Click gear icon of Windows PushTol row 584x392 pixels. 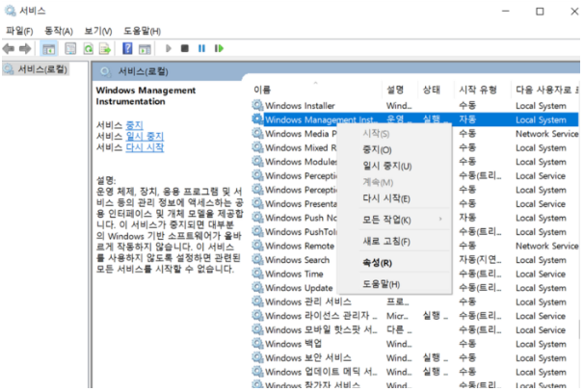[x=257, y=231]
